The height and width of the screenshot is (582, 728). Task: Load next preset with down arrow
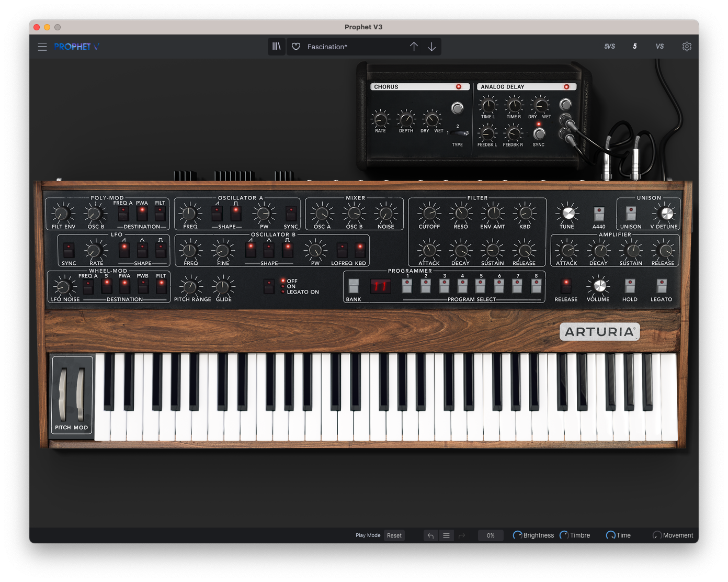click(x=431, y=47)
